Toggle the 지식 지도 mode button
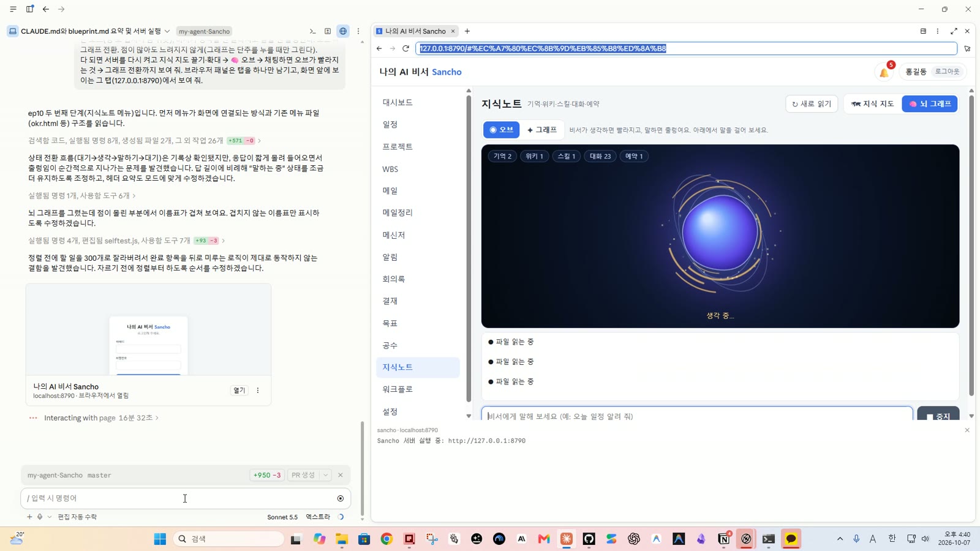 coord(872,104)
